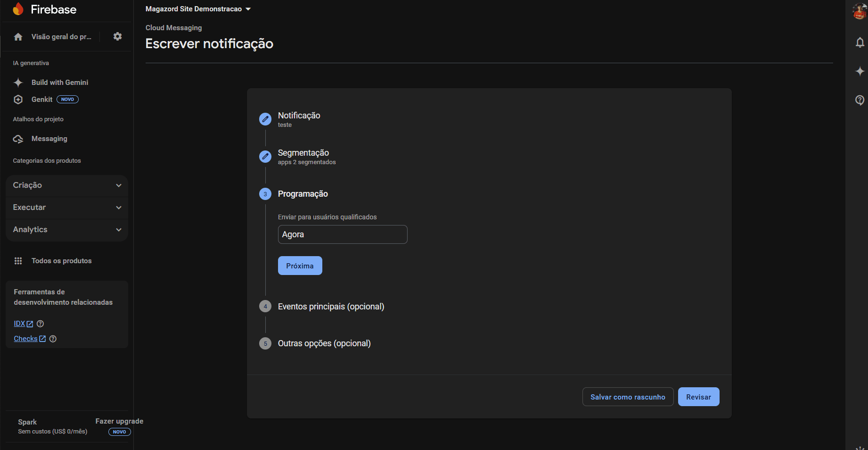Open Gemini assistant sparkle icon on right
Screen dimensions: 868x450
(860, 71)
